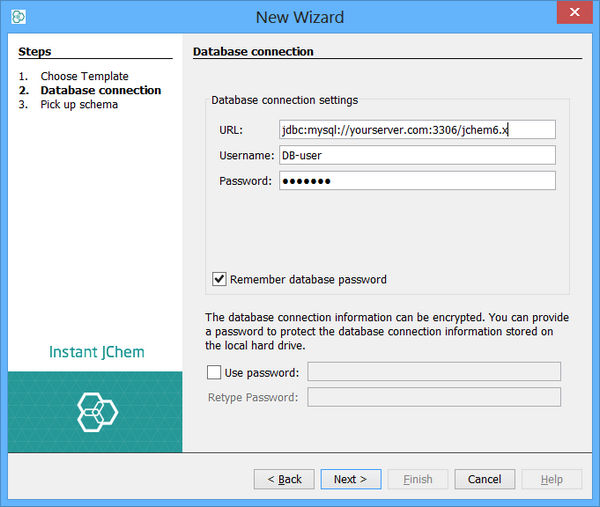Viewport: 600px width, 507px height.
Task: Uncheck Remember database password
Action: 219,279
